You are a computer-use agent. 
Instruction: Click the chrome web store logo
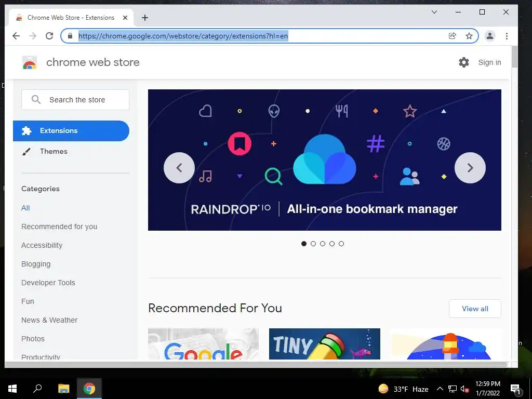pyautogui.click(x=30, y=62)
